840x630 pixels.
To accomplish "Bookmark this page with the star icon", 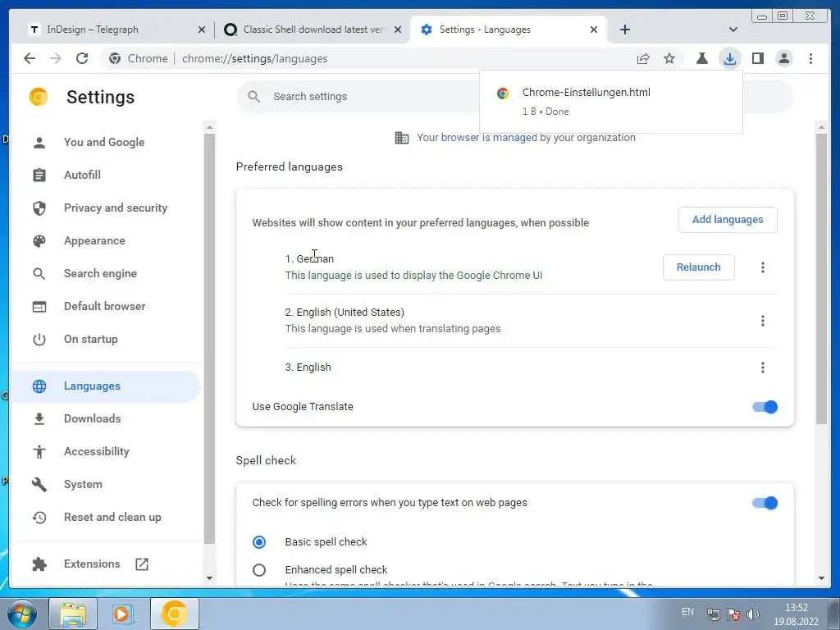I will tap(669, 58).
